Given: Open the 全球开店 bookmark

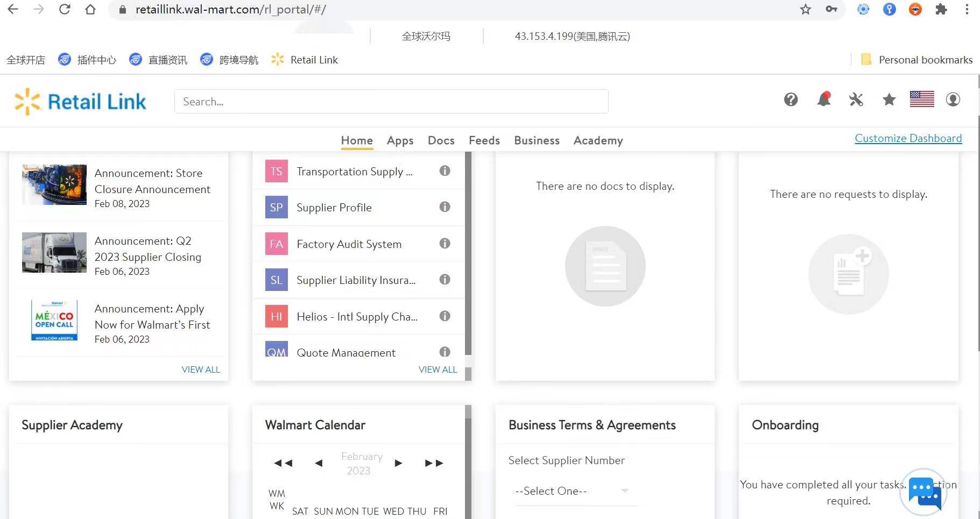Looking at the screenshot, I should (x=26, y=60).
